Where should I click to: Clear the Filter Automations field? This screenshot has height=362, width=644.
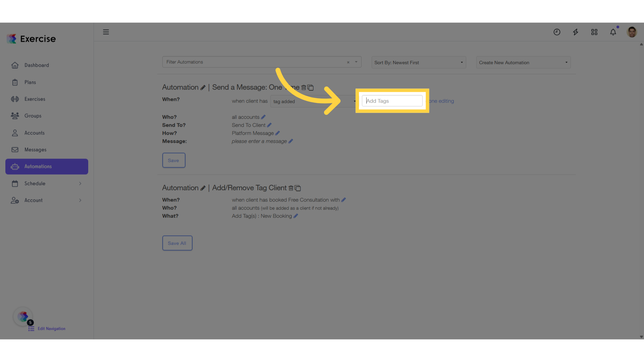(x=348, y=62)
